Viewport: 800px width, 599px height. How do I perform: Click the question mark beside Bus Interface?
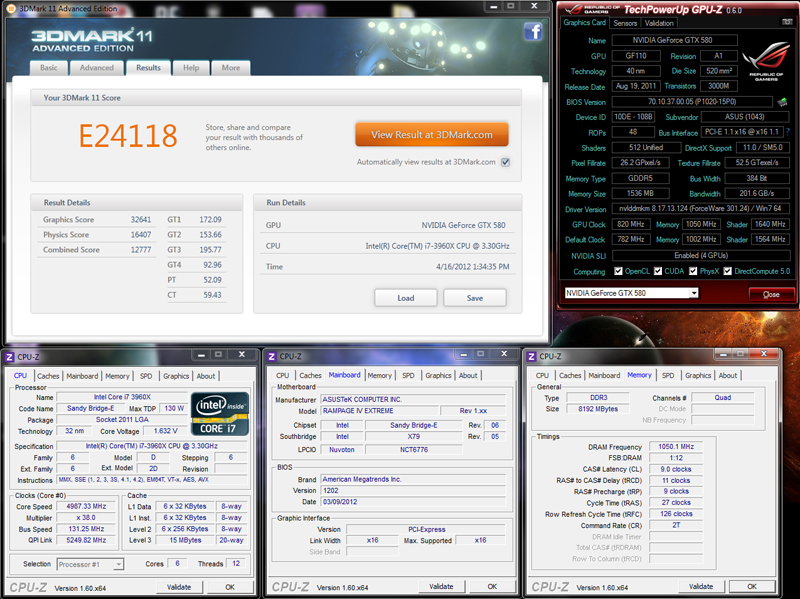click(788, 132)
